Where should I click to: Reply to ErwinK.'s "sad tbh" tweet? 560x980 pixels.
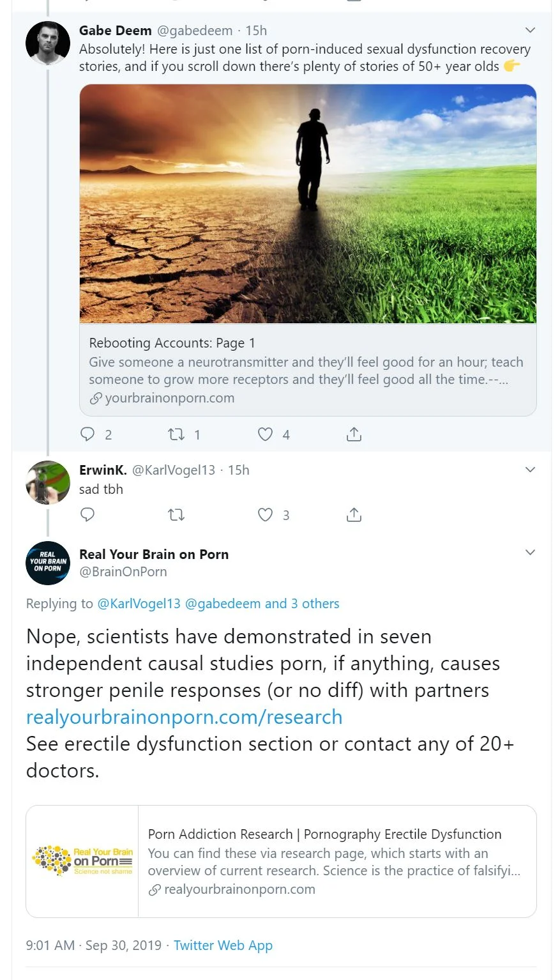click(87, 515)
